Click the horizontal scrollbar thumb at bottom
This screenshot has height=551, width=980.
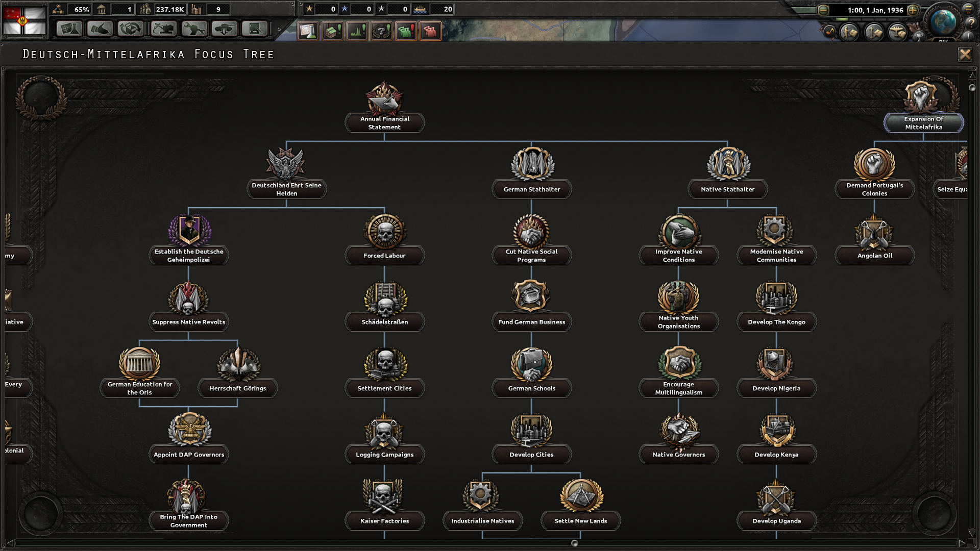[x=574, y=543]
